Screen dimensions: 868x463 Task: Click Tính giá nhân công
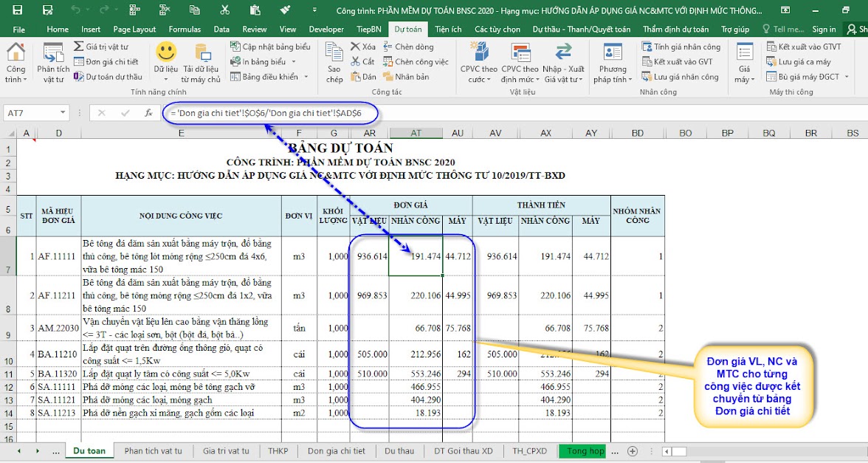click(x=681, y=47)
